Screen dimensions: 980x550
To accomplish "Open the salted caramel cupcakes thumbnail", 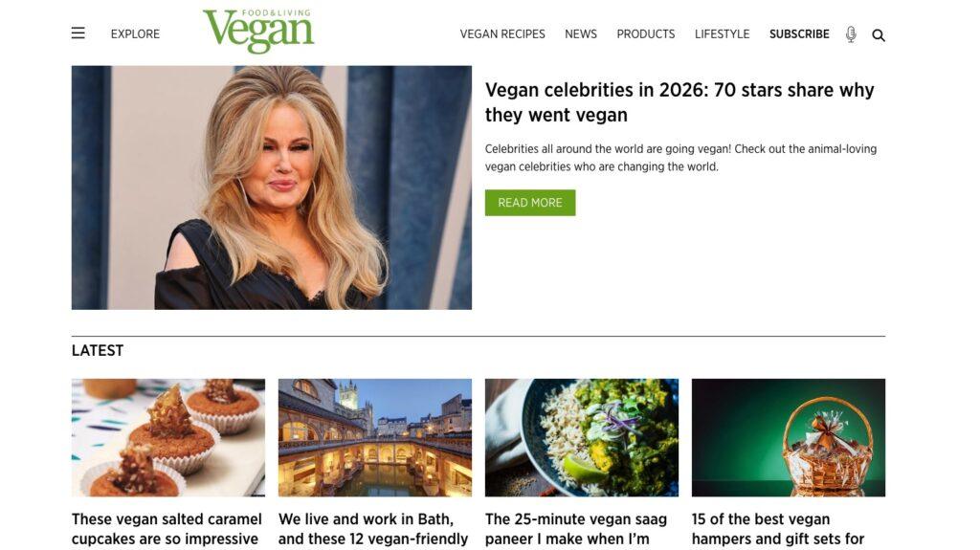I will [x=168, y=437].
